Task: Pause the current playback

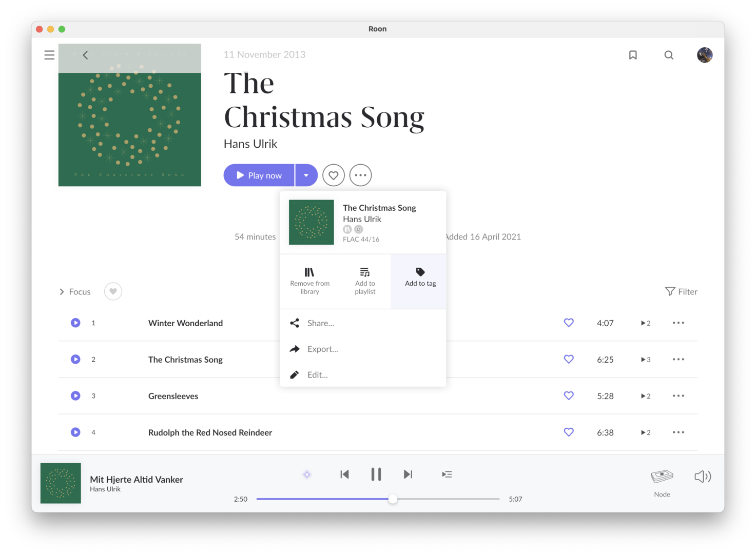Action: 376,474
